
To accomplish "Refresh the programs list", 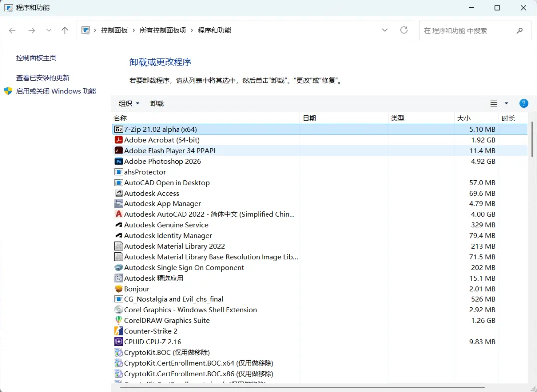I will (404, 30).
